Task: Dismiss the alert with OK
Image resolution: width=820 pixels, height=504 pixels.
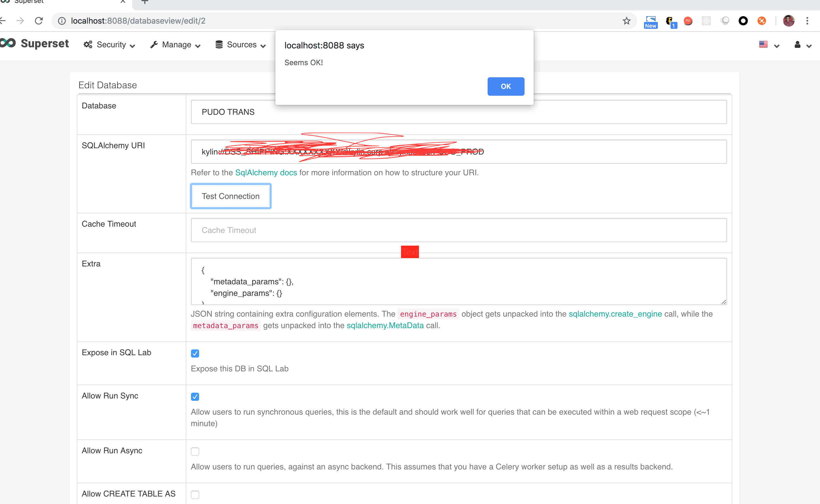Action: pyautogui.click(x=506, y=86)
